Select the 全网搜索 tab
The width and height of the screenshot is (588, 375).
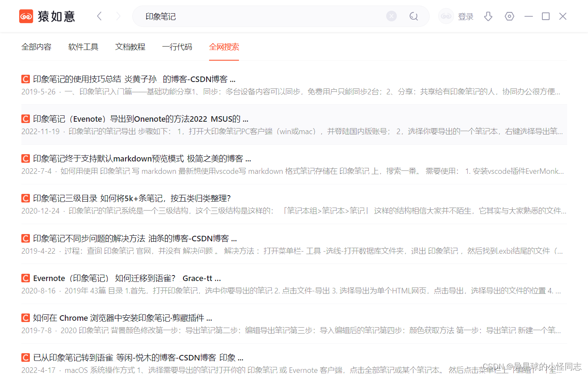(224, 47)
